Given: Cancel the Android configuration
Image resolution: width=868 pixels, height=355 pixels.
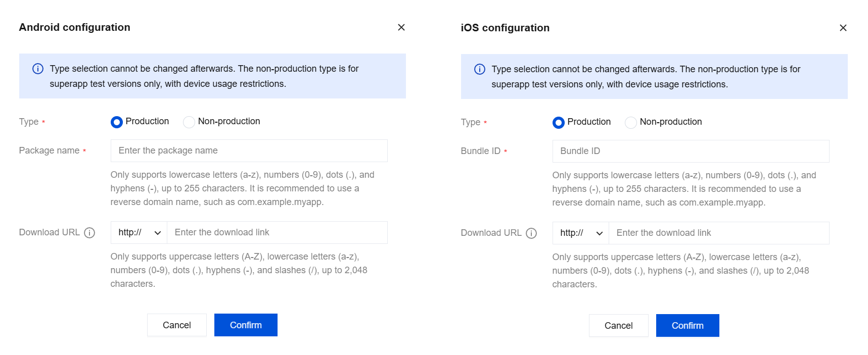Looking at the screenshot, I should pos(177,325).
